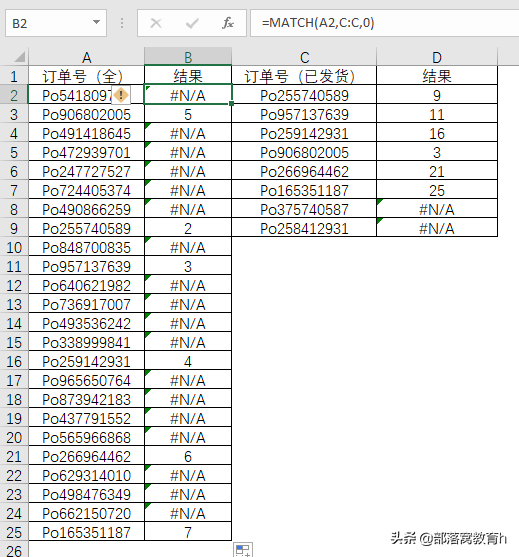This screenshot has height=557, width=519.
Task: Select cell Po957137639 in column C
Action: click(304, 114)
